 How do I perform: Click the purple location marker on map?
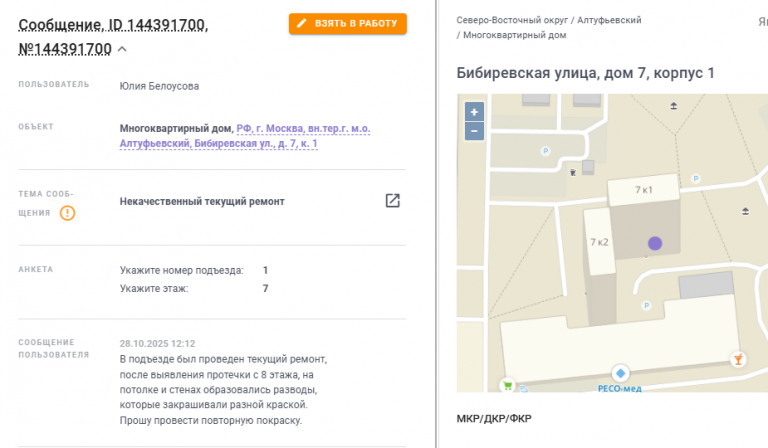pos(655,243)
